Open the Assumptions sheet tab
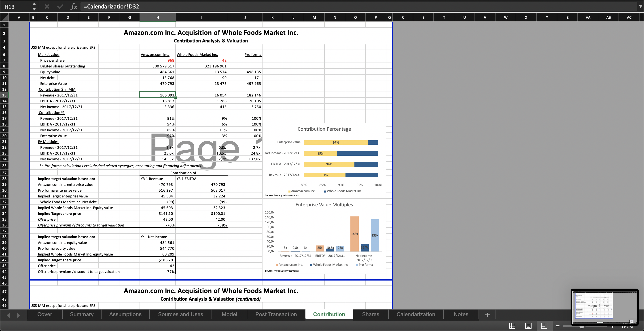 click(125, 314)
